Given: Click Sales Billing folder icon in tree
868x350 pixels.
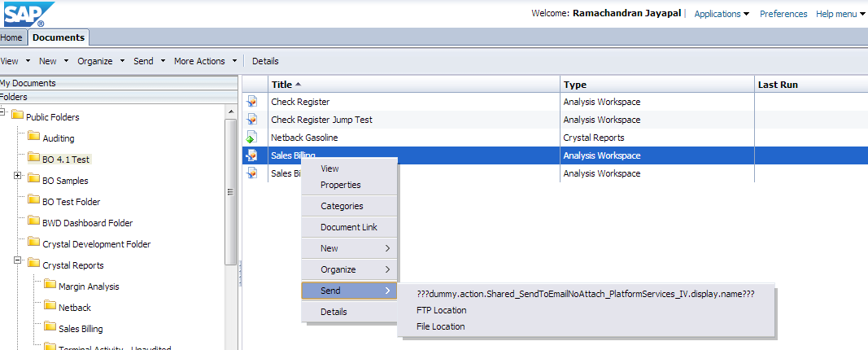Looking at the screenshot, I should [x=50, y=328].
